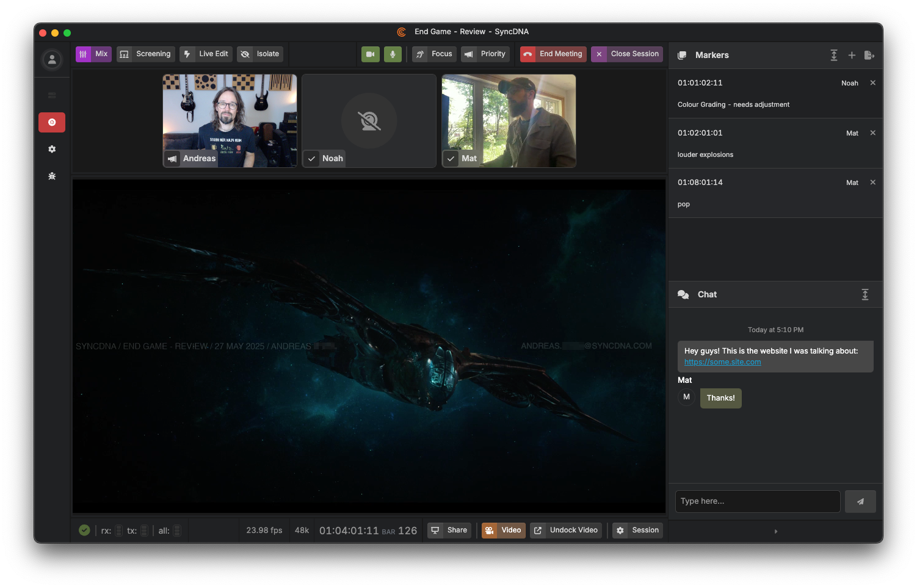Click the timecode 01:04:01:11 display
This screenshot has width=917, height=588.
click(x=349, y=531)
